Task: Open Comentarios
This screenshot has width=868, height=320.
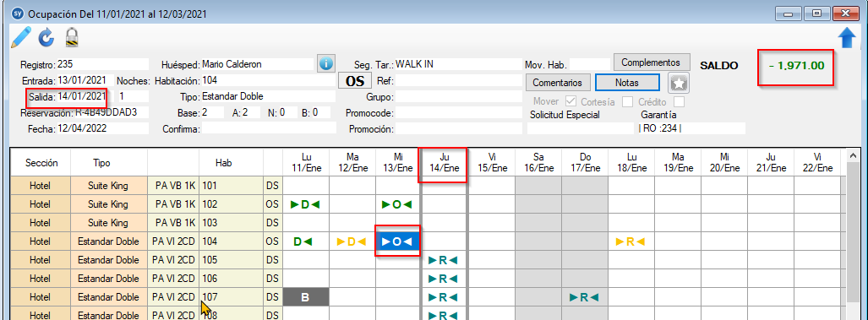Action: pos(558,83)
